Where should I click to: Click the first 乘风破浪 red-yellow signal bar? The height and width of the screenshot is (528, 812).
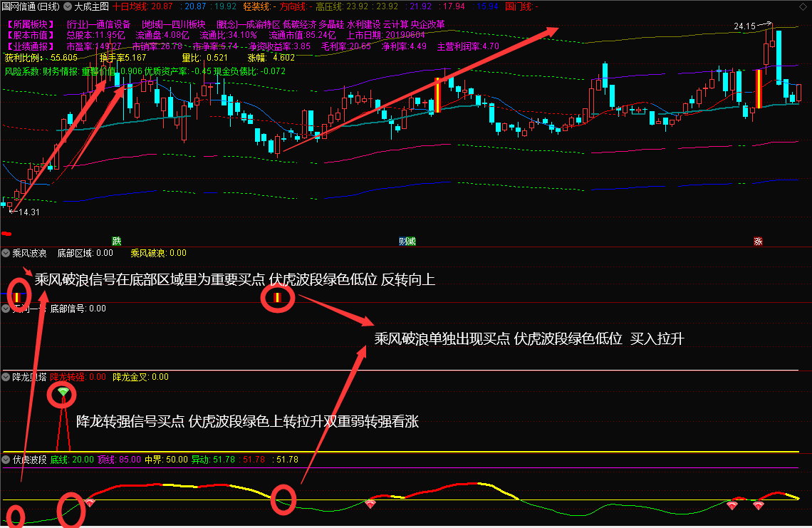[x=17, y=297]
